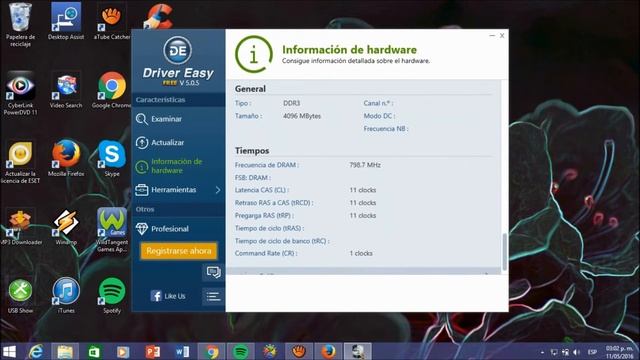Open Video Search desktop icon
The width and height of the screenshot is (640, 360).
coord(66,90)
